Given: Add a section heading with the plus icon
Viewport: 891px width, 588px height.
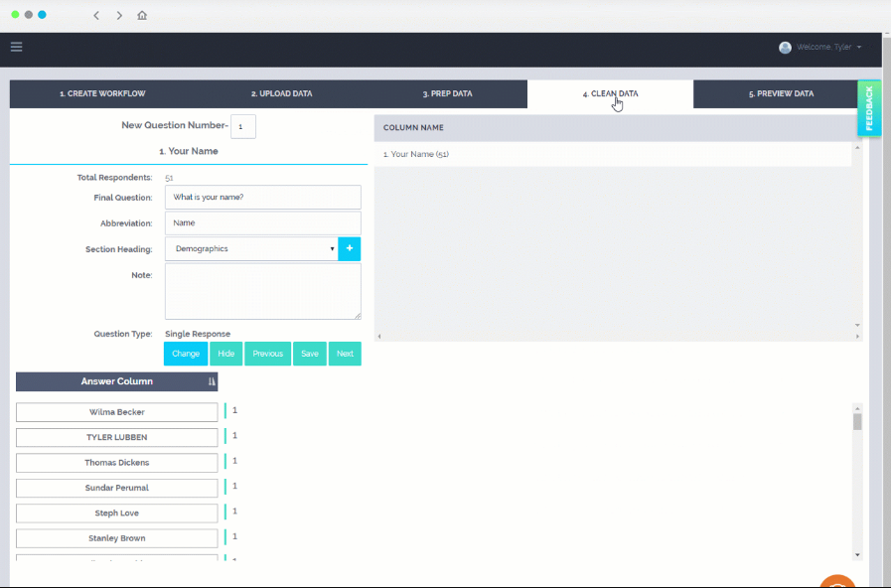Looking at the screenshot, I should coord(350,249).
